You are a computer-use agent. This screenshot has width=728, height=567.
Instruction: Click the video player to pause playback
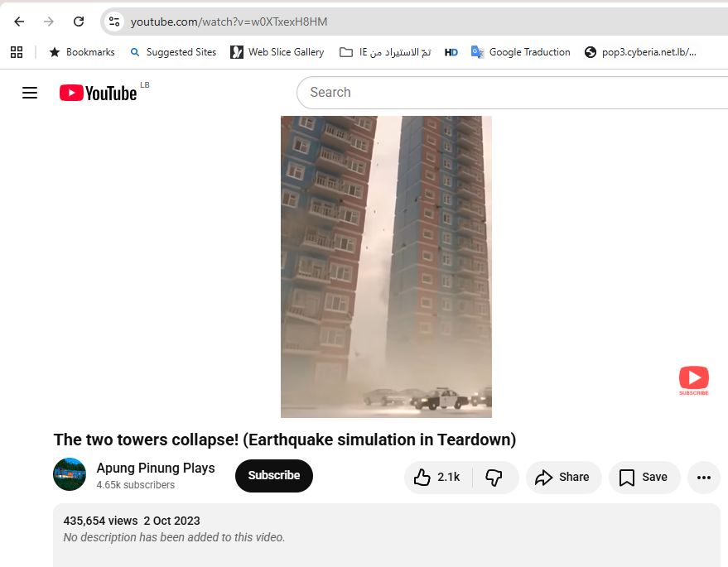coord(386,267)
